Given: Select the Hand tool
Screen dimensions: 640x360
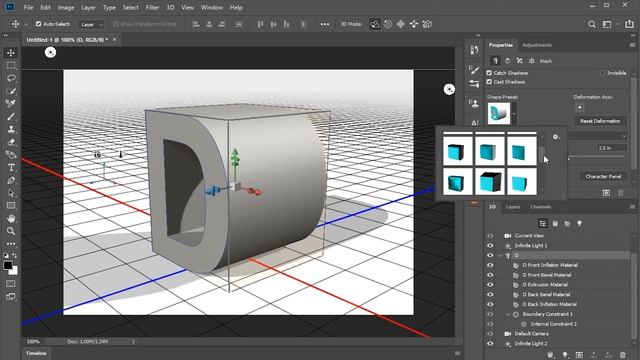Looking at the screenshot, I should [11, 218].
